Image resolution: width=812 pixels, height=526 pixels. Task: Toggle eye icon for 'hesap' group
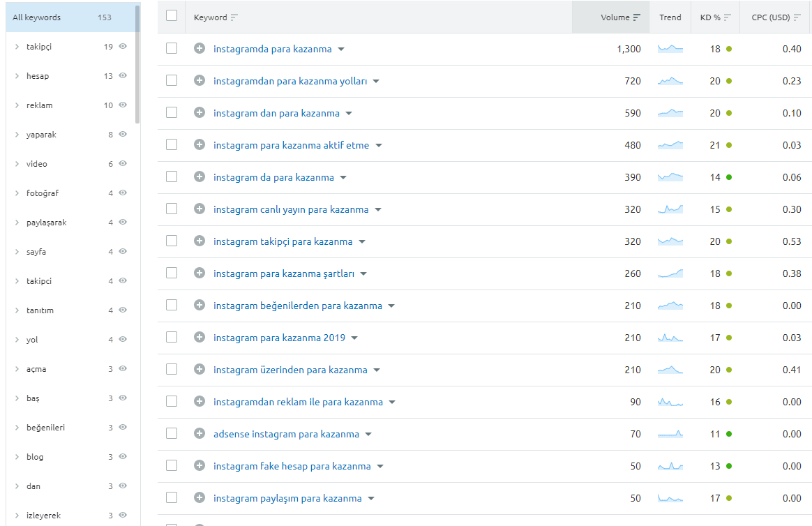coord(123,75)
